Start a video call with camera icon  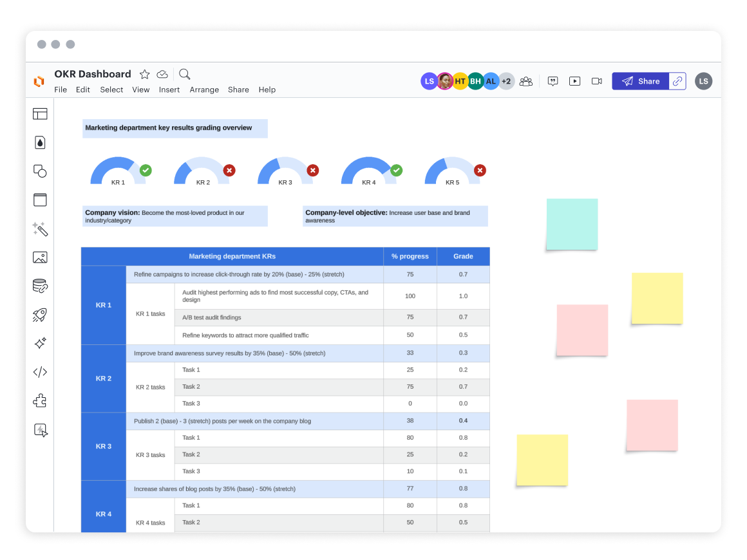point(596,81)
